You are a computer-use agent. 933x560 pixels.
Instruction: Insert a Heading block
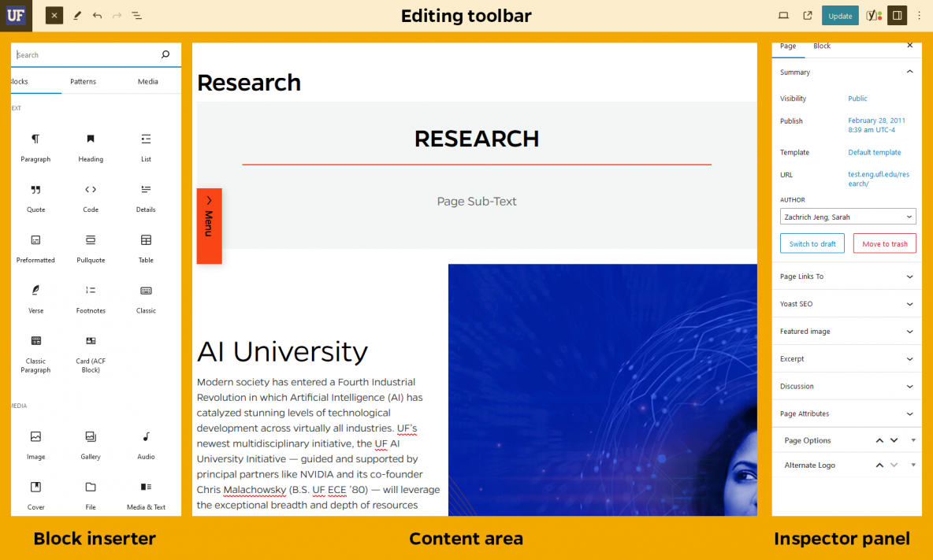90,148
